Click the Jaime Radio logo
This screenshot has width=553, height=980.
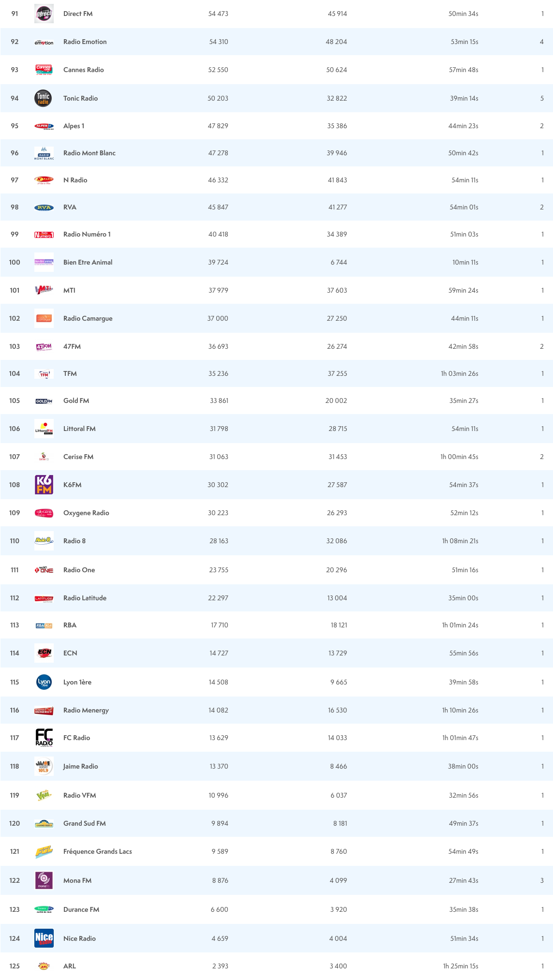(44, 766)
